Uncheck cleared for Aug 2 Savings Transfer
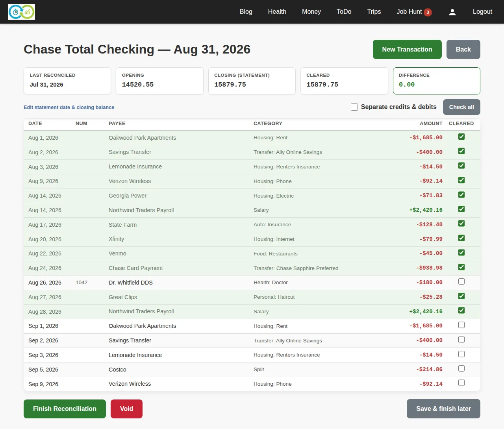Viewport: 504px width, 429px height. pos(461,151)
